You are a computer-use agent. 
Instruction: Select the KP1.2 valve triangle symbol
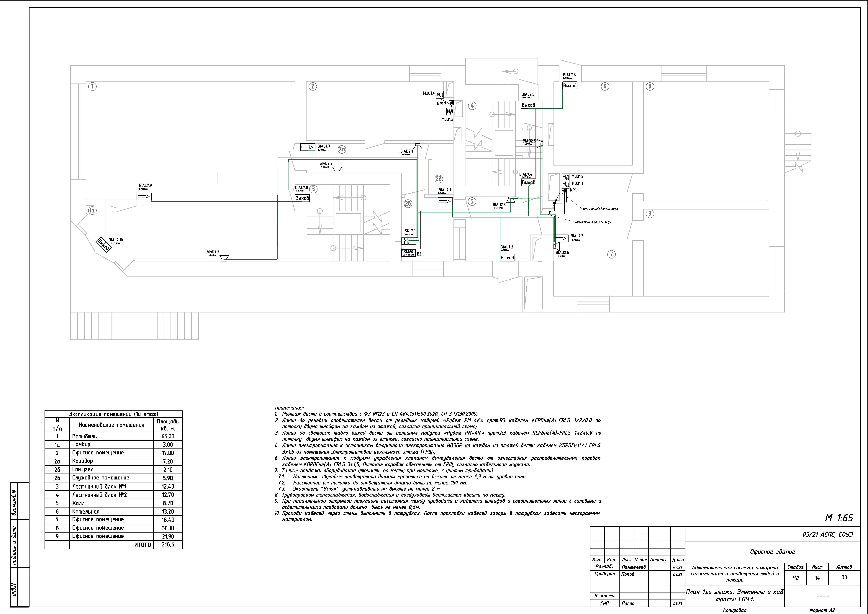click(x=451, y=102)
